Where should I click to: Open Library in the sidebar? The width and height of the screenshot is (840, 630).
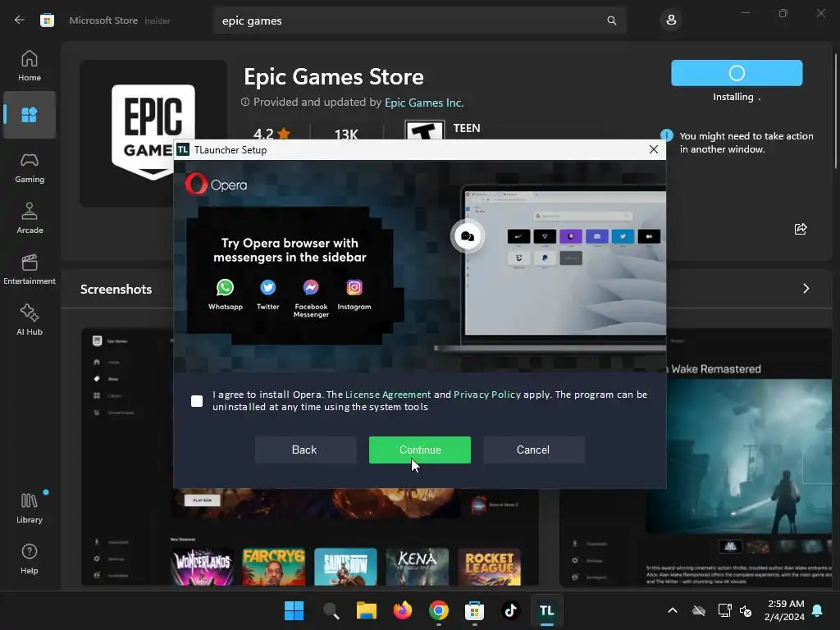[x=30, y=508]
